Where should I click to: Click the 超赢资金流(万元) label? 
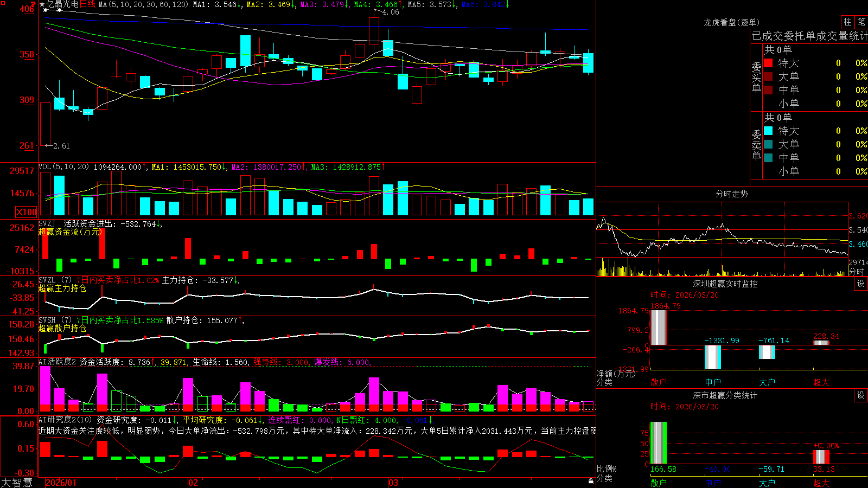(71, 232)
